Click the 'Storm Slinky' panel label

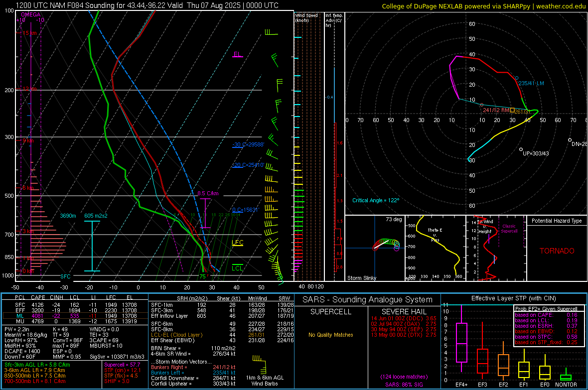361,278
